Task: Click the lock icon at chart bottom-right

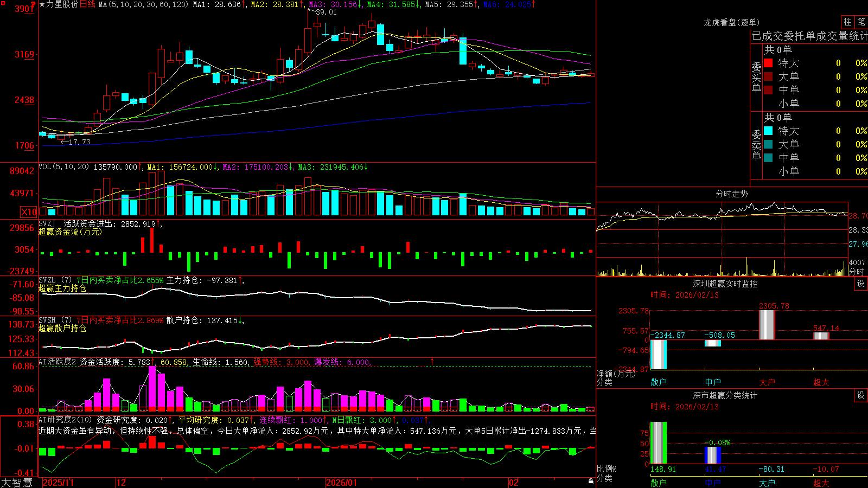Action: 591,481
